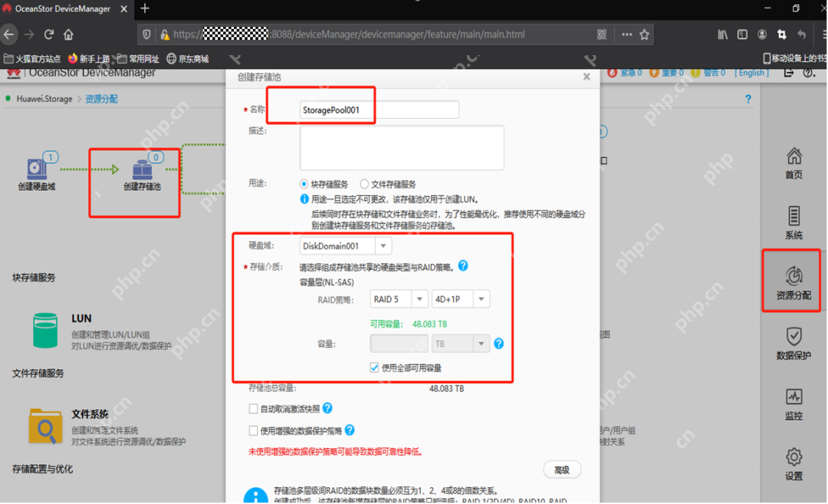Click the logout/export icon in top bar
Image resolution: width=828 pixels, height=504 pixels.
coord(789,73)
